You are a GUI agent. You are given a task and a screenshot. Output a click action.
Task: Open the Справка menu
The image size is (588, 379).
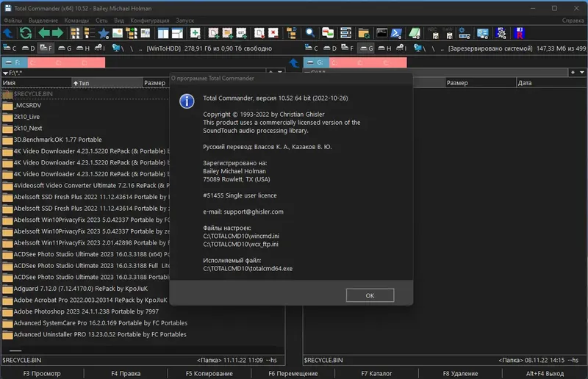click(573, 21)
